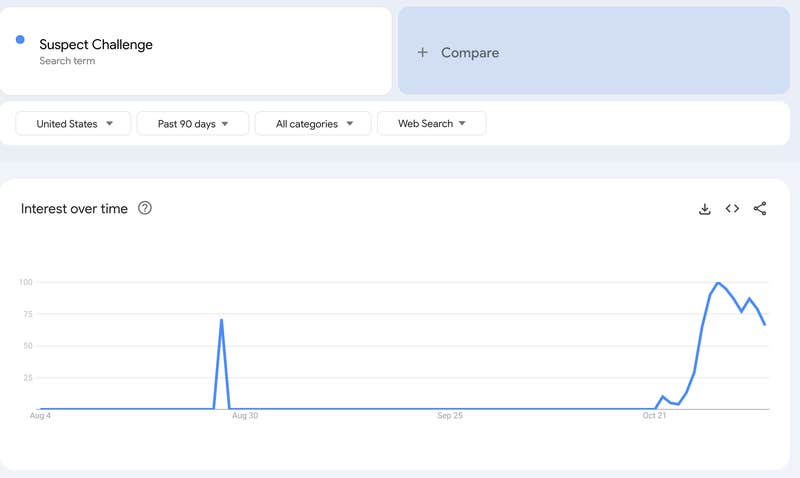Screen dimensions: 800x478
Task: Open the Past 90 days time range dropdown
Action: coord(194,124)
